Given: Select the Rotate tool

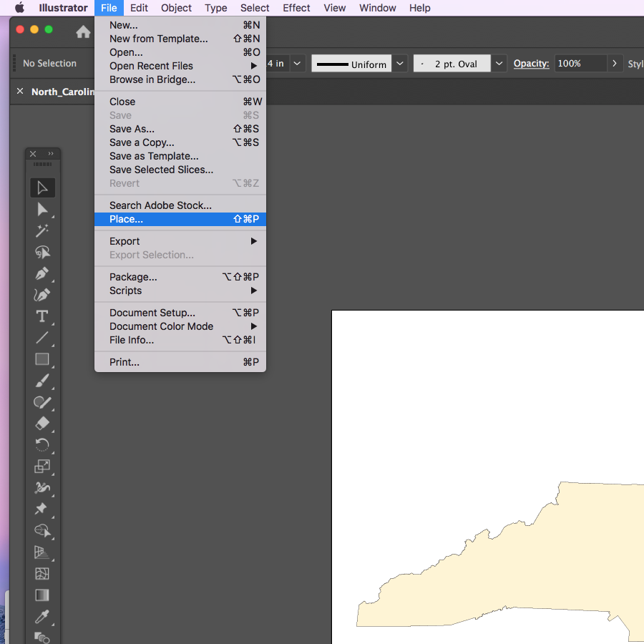Looking at the screenshot, I should (x=42, y=445).
